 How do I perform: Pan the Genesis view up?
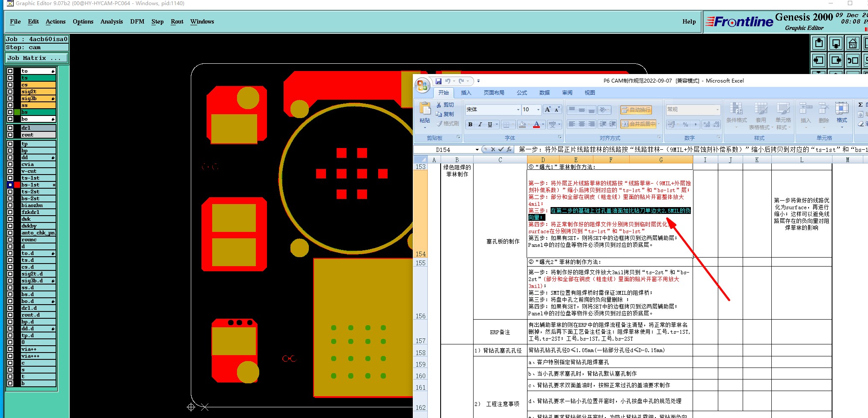point(819,43)
